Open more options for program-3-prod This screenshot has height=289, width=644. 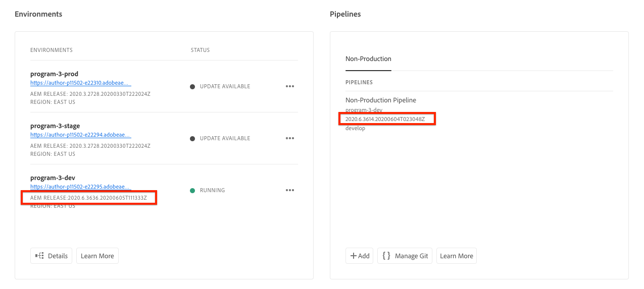click(x=289, y=86)
